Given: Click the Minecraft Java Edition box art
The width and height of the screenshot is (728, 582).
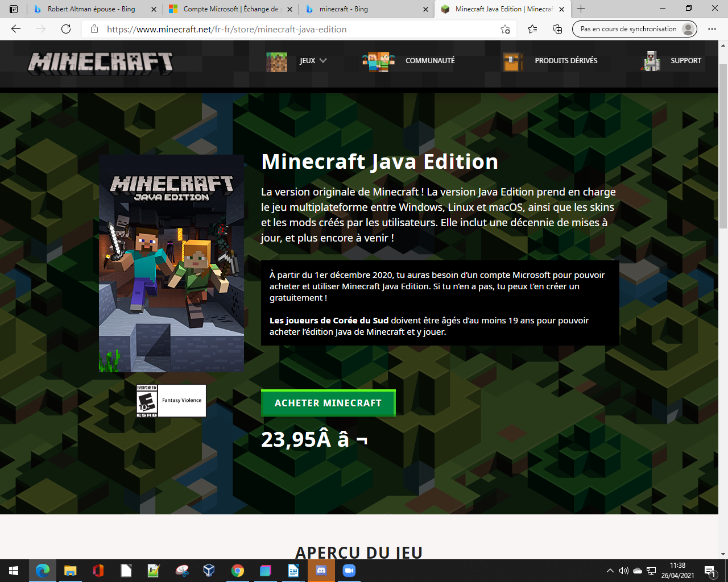Looking at the screenshot, I should pos(171,263).
